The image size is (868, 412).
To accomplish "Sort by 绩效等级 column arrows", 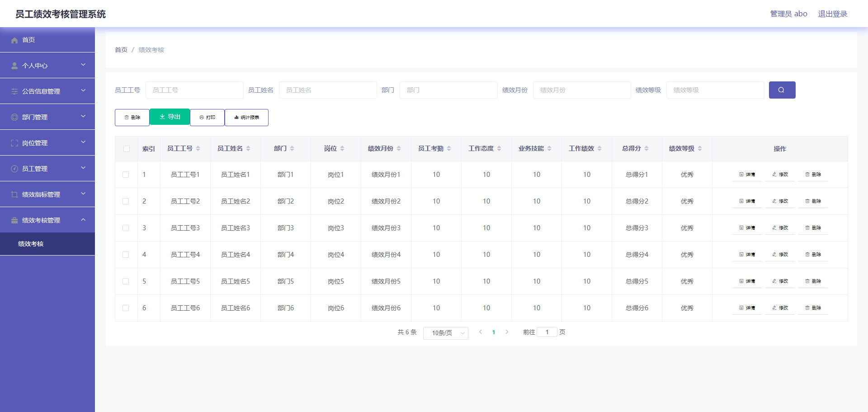I will 700,148.
